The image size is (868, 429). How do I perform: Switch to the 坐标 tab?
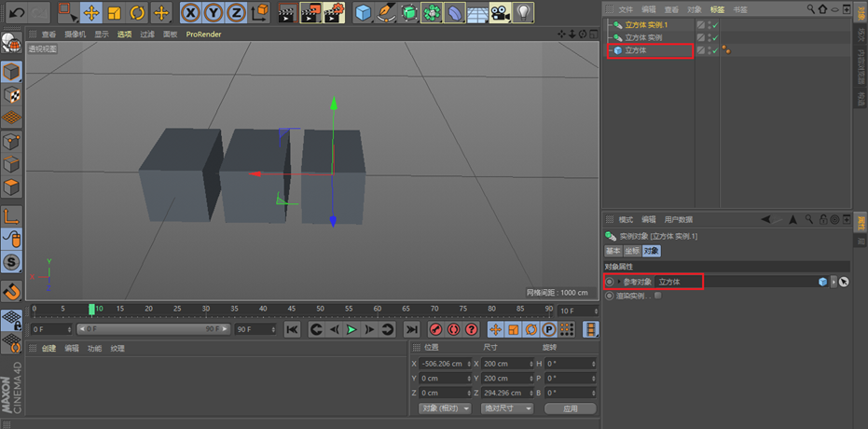pyautogui.click(x=632, y=251)
